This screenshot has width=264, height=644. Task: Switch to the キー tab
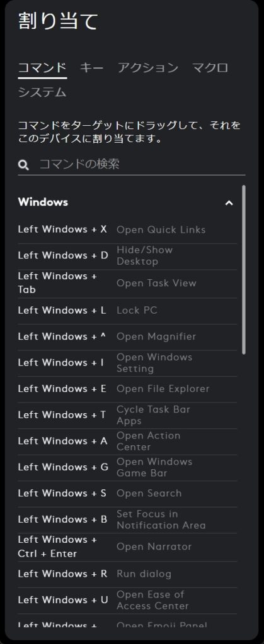tap(92, 68)
